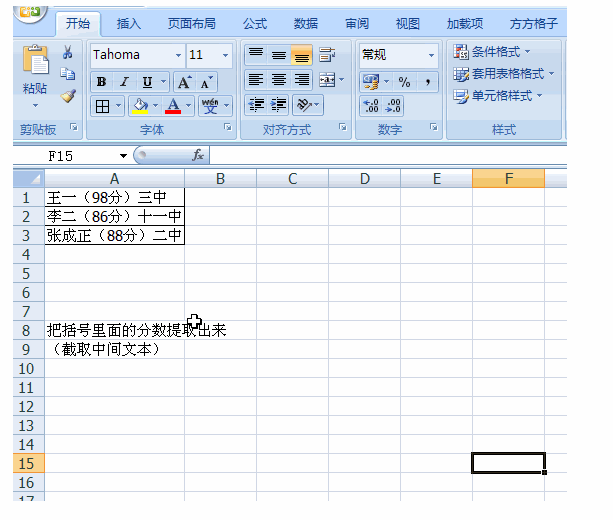Click Merge and Center icon
This screenshot has width=613, height=520.
click(327, 80)
